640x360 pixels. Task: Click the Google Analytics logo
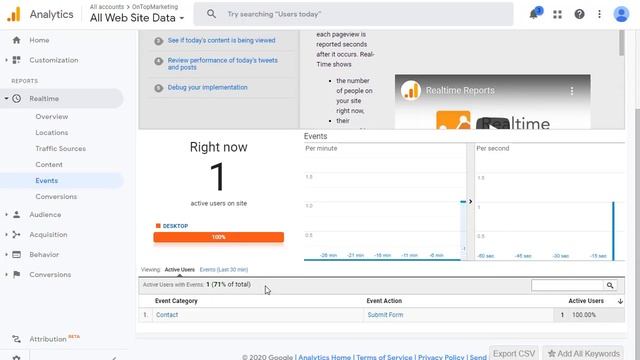13,14
